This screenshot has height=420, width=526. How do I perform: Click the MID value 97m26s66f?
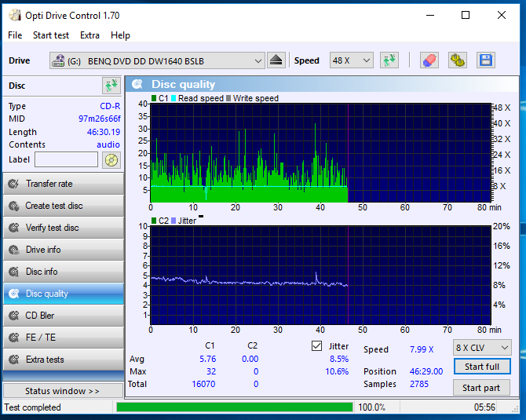(x=99, y=119)
